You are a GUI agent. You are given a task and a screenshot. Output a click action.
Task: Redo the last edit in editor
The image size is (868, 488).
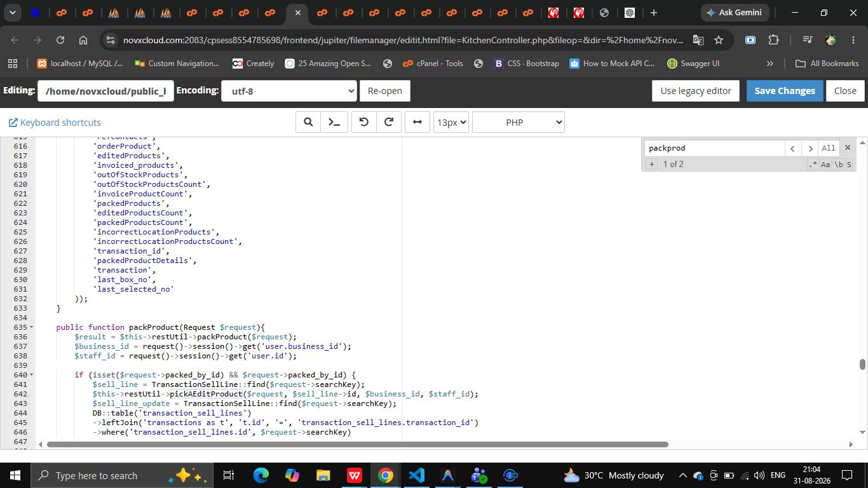[x=389, y=123]
